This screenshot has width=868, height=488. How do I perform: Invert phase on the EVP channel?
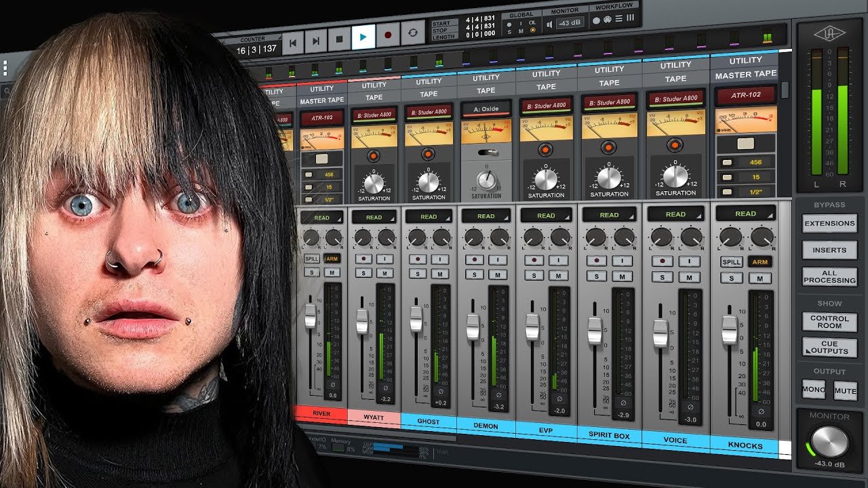[x=558, y=399]
